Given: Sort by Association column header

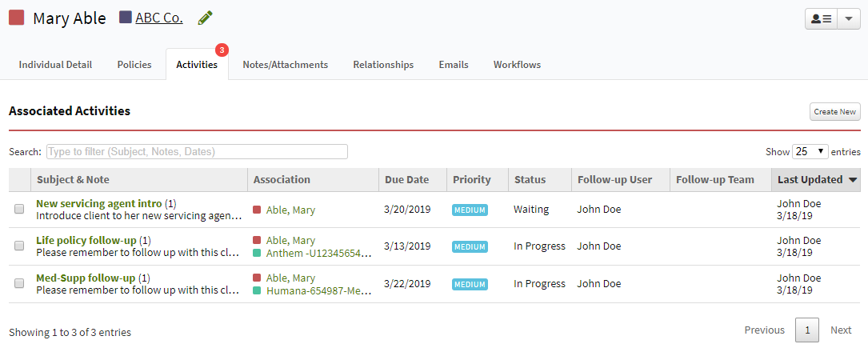Looking at the screenshot, I should coord(313,179).
